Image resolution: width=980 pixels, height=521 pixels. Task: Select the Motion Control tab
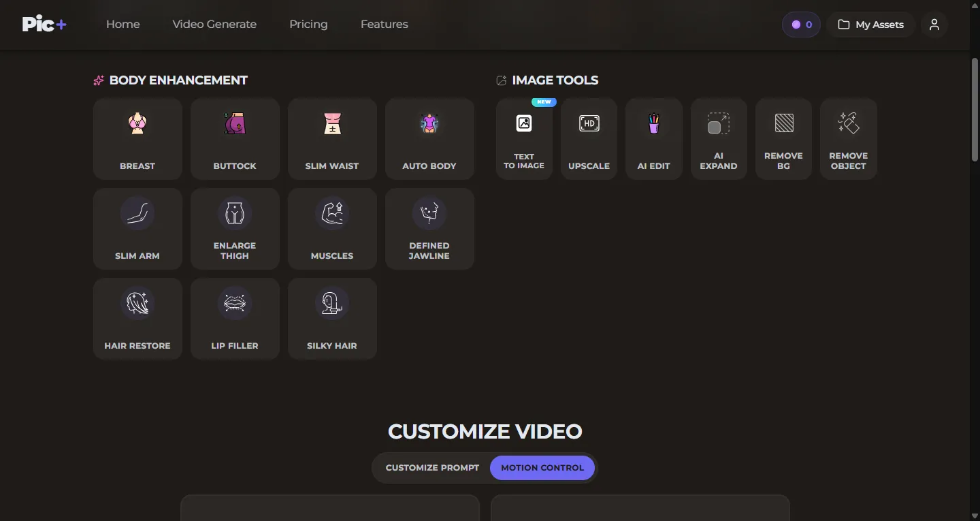point(542,468)
